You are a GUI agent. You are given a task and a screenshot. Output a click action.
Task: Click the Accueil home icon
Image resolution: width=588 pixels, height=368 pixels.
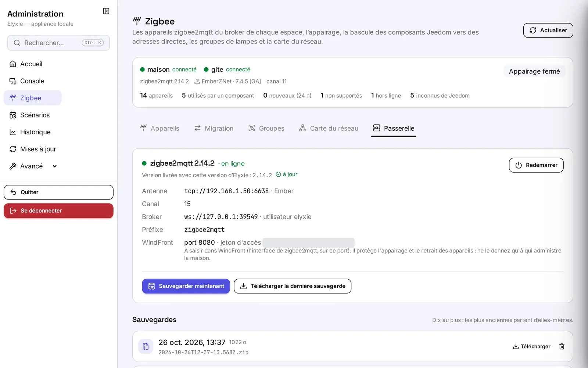(x=13, y=64)
